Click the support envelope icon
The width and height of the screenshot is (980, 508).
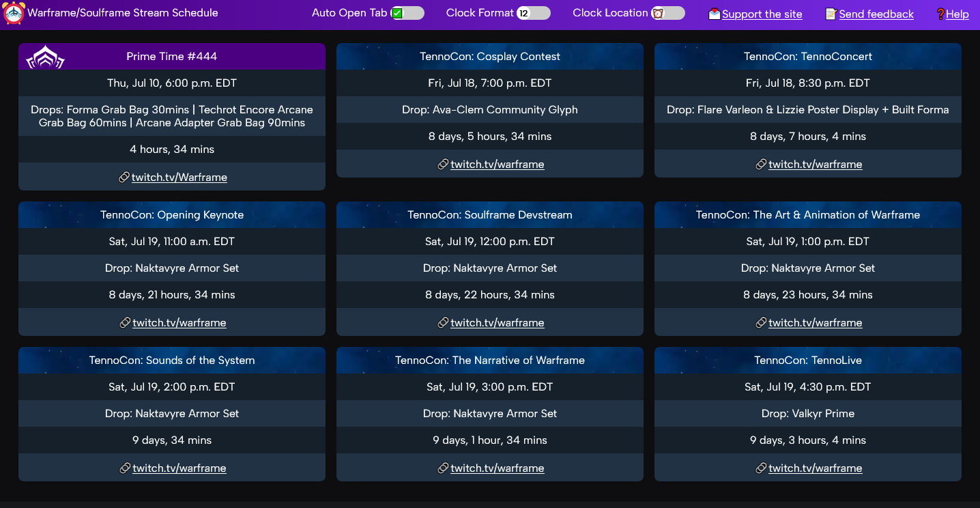(x=715, y=14)
